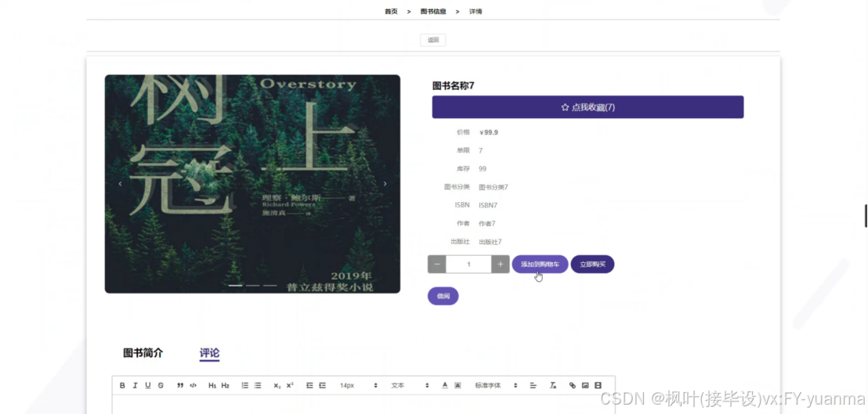Select the category value 图书分类7
The width and height of the screenshot is (868, 414).
[494, 187]
